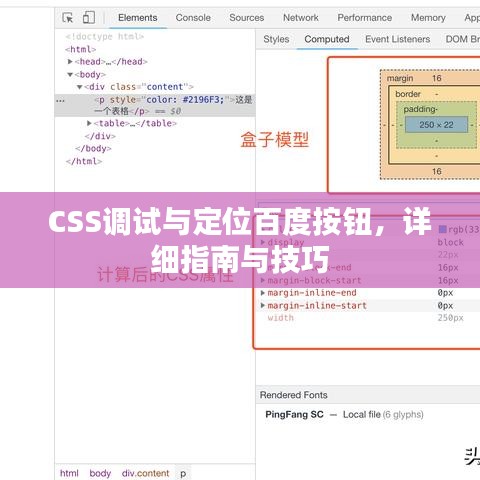This screenshot has width=480, height=480.
Task: Switch to the Console tab
Action: [x=193, y=18]
